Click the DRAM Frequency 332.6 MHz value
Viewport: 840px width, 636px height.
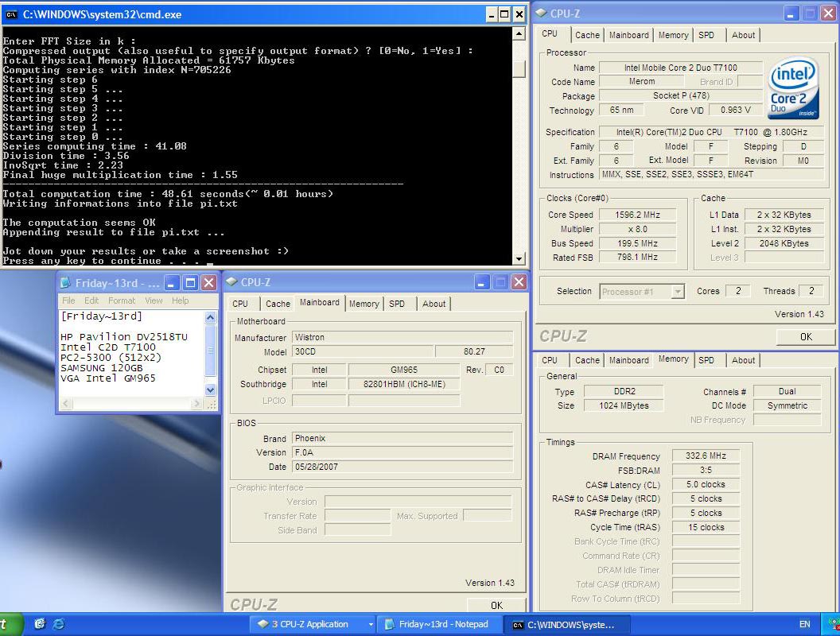tap(706, 456)
